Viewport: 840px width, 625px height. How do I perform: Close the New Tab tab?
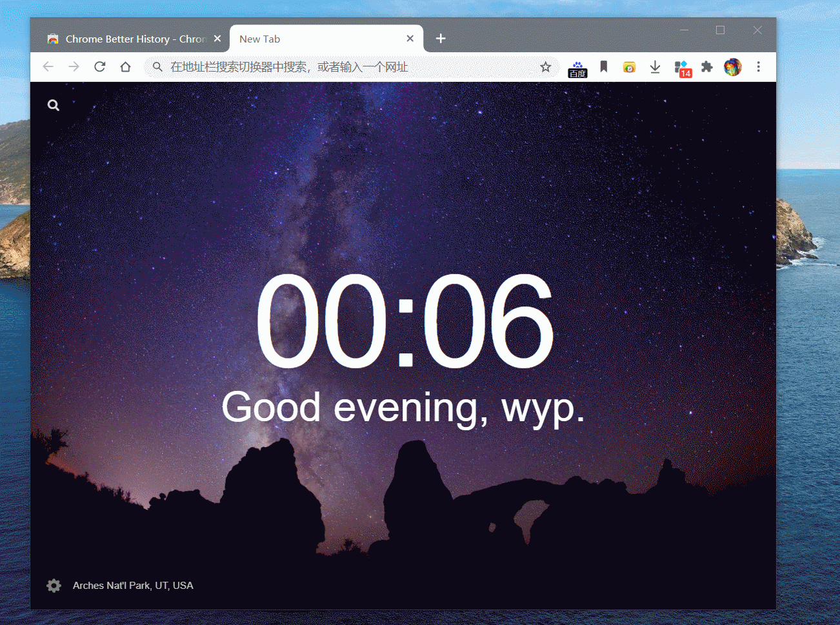point(410,39)
